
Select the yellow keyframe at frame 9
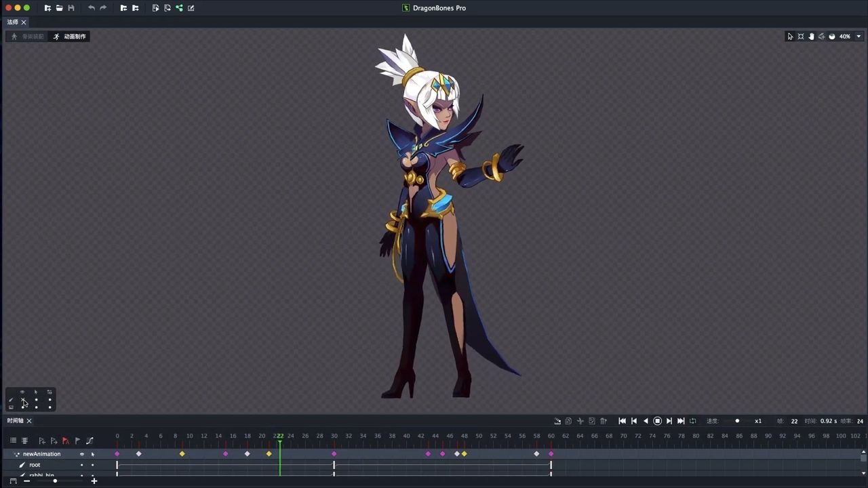(x=182, y=454)
